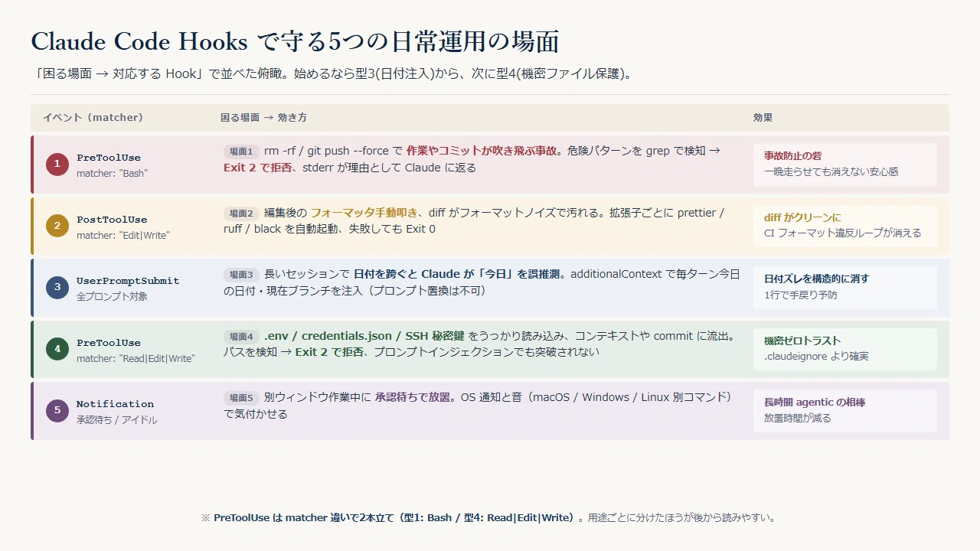Click the イベント (matcher) column header
The image size is (980, 551).
(93, 118)
